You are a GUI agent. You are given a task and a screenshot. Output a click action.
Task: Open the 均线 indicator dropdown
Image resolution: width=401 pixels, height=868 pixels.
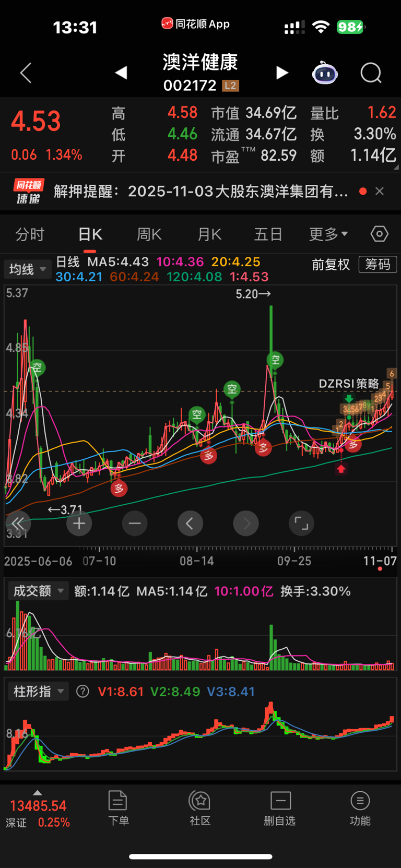pos(28,269)
